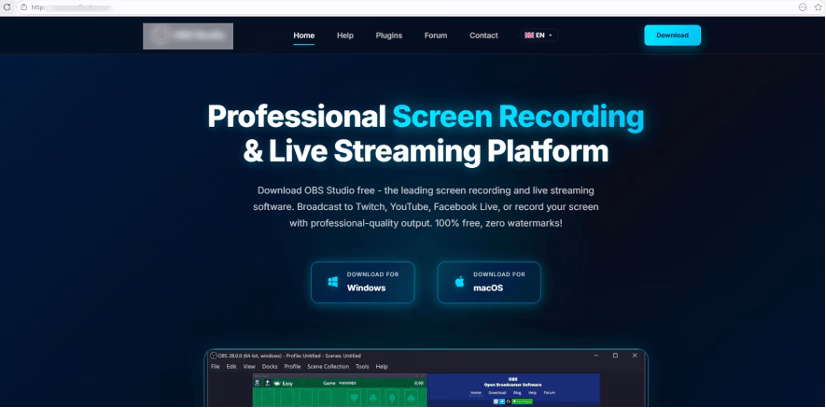Expand the EN language dropdown
826x408 pixels.
coord(538,35)
